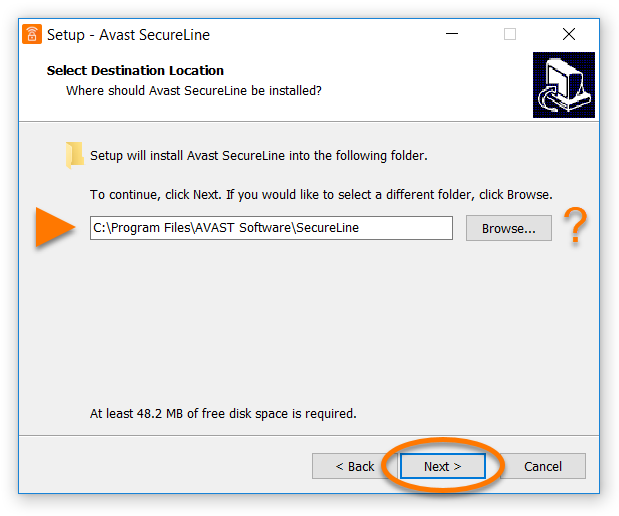Screen dimensions: 619x516
Task: Close the Avast SecureLine setup window
Action: pos(568,34)
